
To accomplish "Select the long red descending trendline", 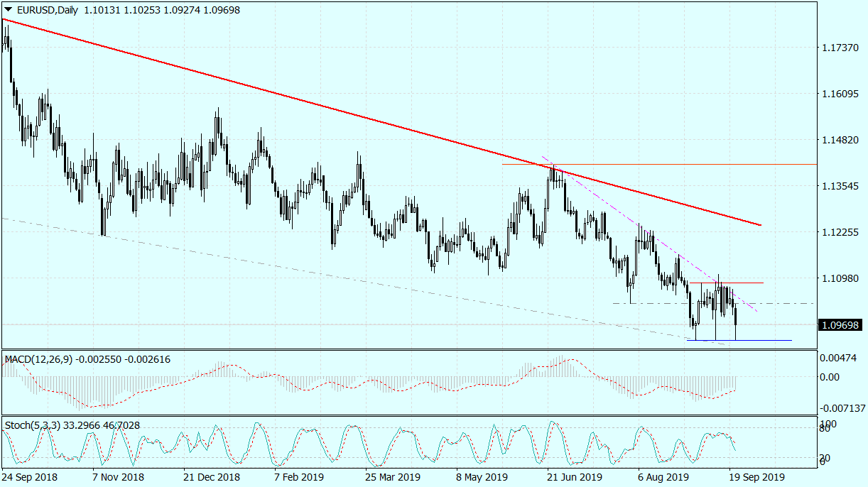I will pyautogui.click(x=381, y=122).
